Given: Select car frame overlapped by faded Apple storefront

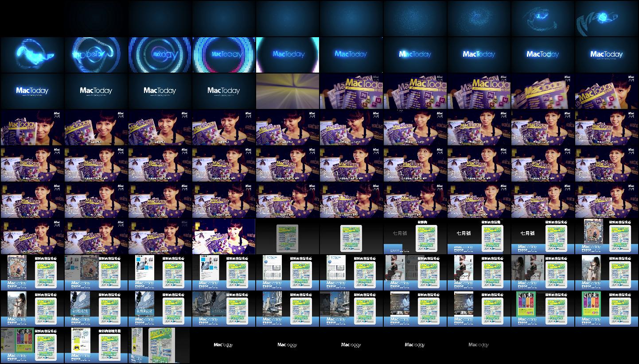Looking at the screenshot, I should pos(224,309).
